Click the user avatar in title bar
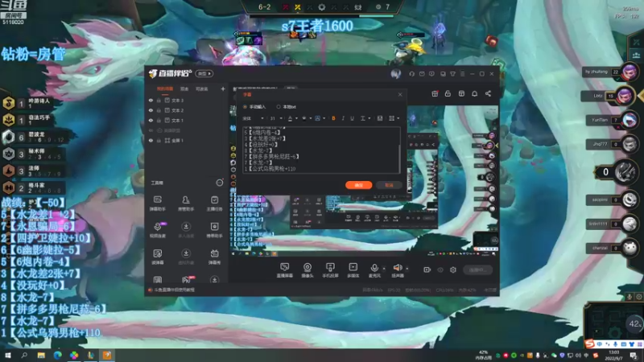The height and width of the screenshot is (362, 644). (395, 74)
